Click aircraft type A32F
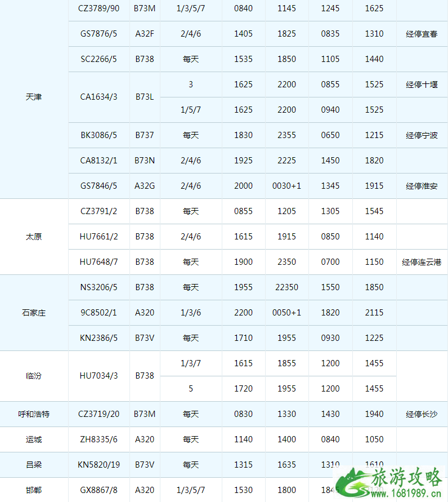The image size is (448, 502). [145, 34]
